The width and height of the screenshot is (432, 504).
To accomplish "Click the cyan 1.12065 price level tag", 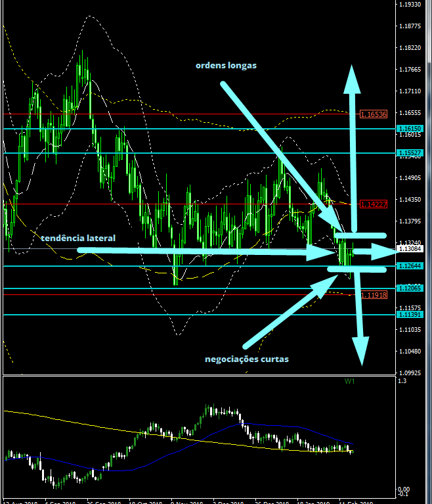I will (410, 288).
